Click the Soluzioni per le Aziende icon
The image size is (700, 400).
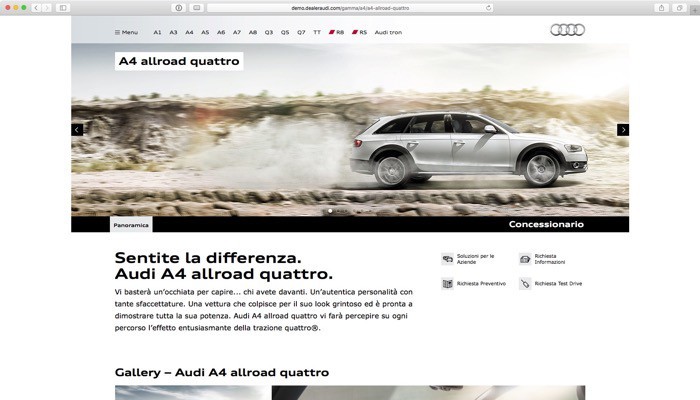pos(447,259)
